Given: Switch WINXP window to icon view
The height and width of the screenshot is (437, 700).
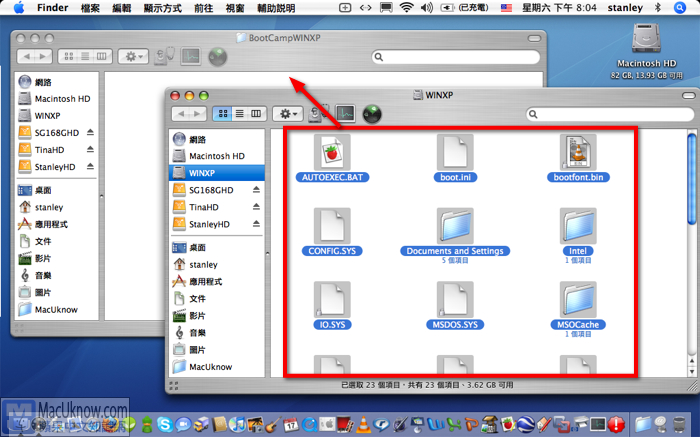Looking at the screenshot, I should tap(223, 113).
